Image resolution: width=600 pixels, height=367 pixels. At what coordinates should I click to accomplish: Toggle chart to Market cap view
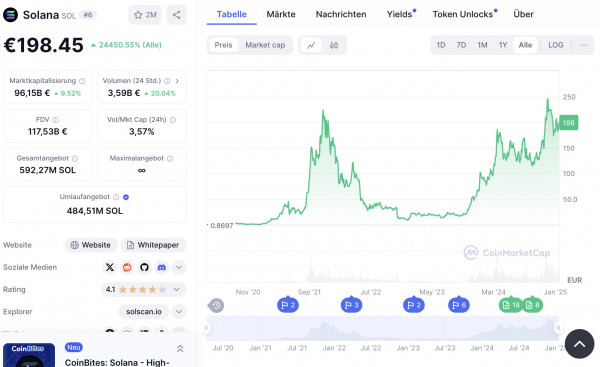(x=265, y=45)
